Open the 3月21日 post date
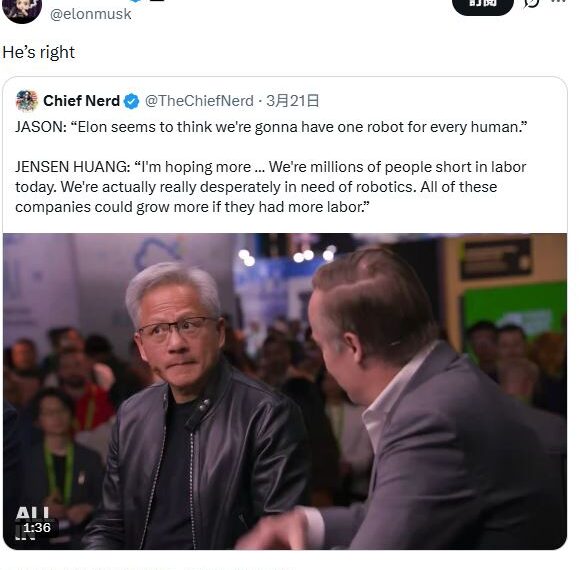The width and height of the screenshot is (580, 570). (x=292, y=101)
